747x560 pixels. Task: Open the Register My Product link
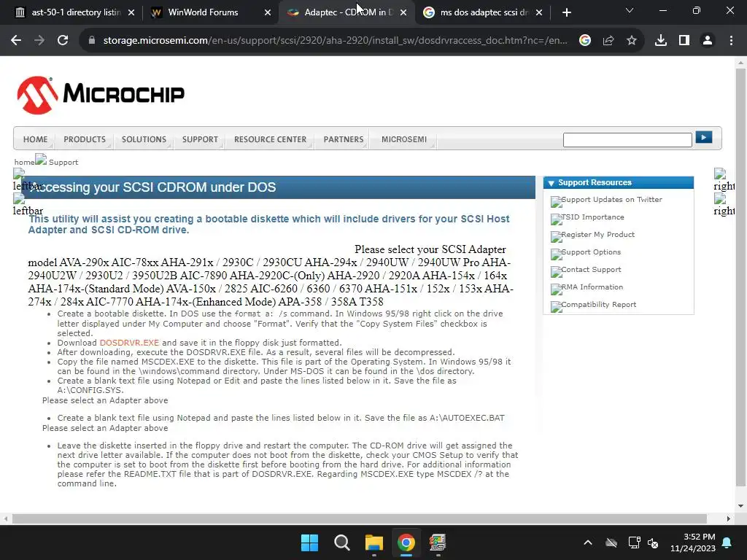[x=597, y=234]
